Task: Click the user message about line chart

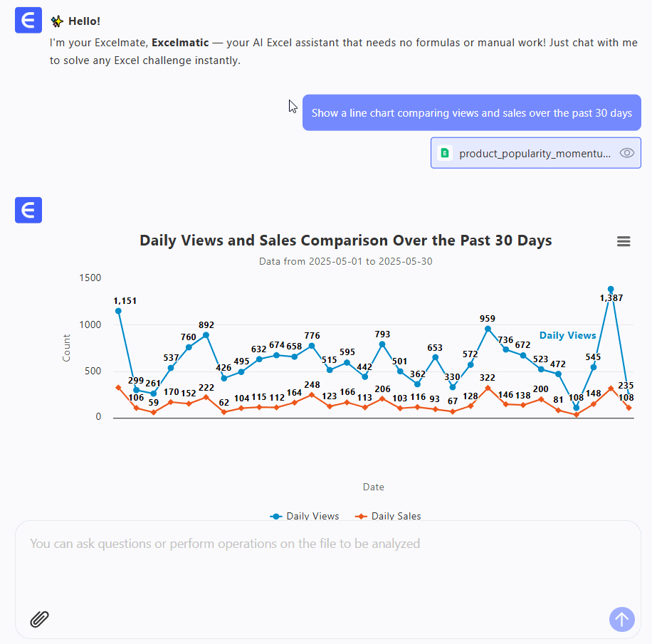Action: (x=471, y=113)
